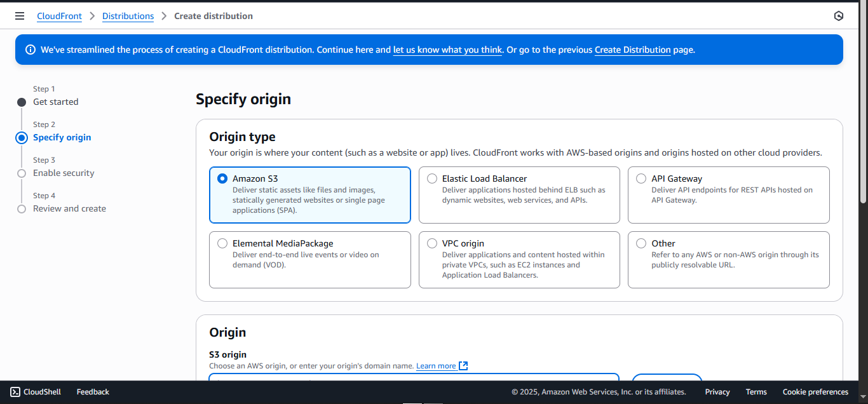Choose the Other origin type

point(641,243)
